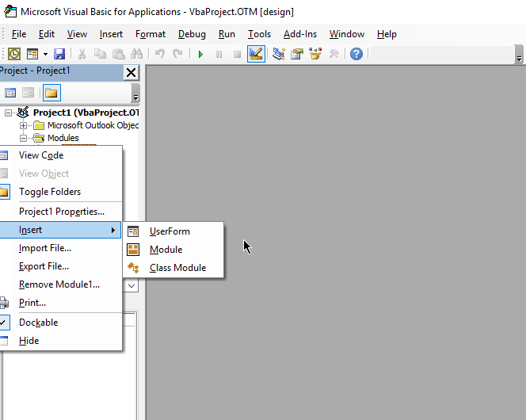526x420 pixels.
Task: Open the Help menu
Action: (387, 34)
